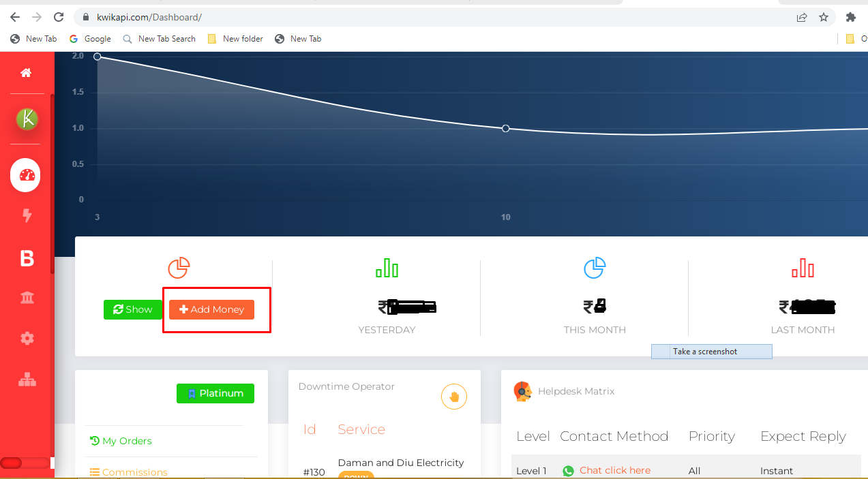Click chart data point at 10

(506, 128)
